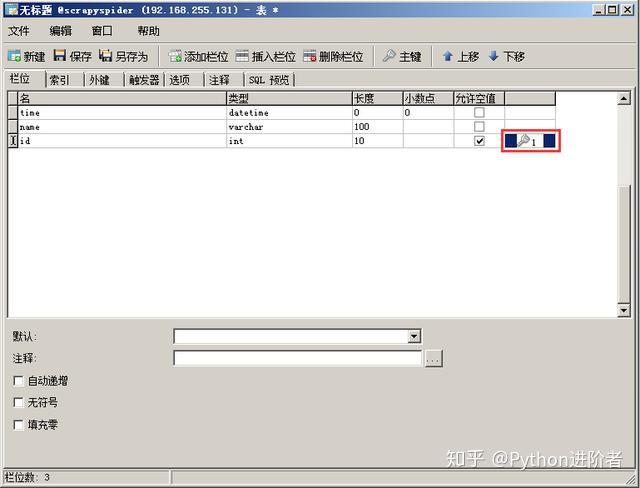
Task: Click the 类型 column header
Action: 289,98
